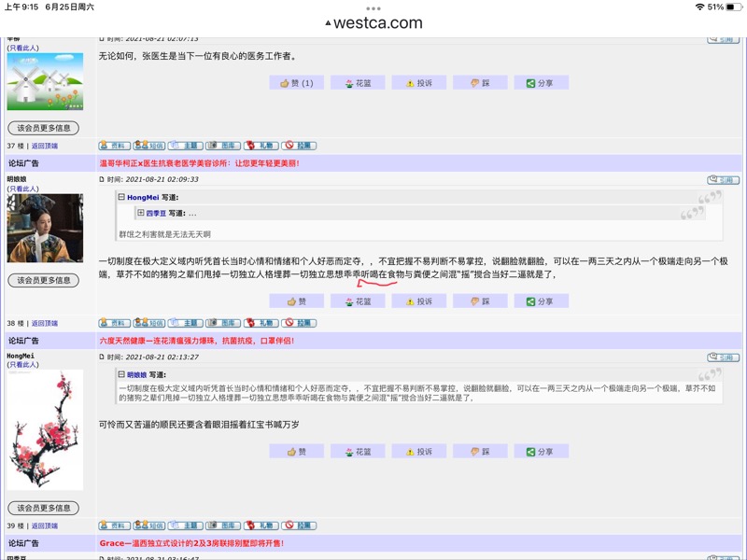Collapse the 明娘娘 写道 quote block
This screenshot has height=560, width=747.
coord(121,374)
